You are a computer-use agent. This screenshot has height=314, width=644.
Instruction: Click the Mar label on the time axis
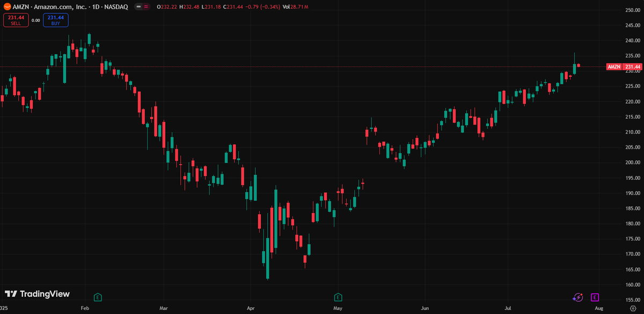tap(164, 309)
